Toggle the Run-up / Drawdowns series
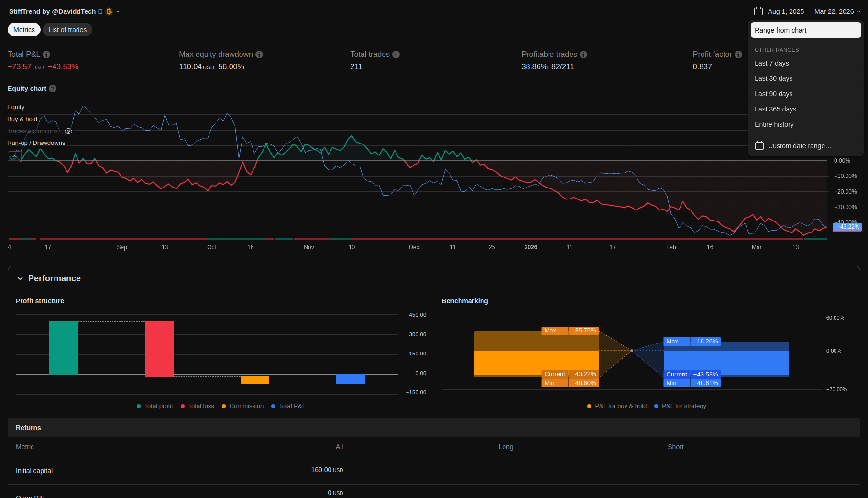Viewport: 868px width, 498px height. tap(36, 143)
